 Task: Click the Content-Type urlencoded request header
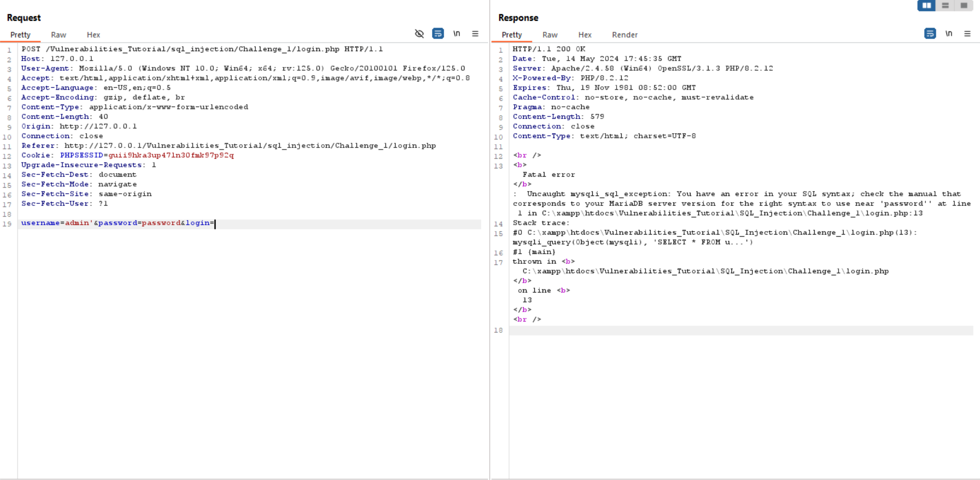pyautogui.click(x=135, y=107)
